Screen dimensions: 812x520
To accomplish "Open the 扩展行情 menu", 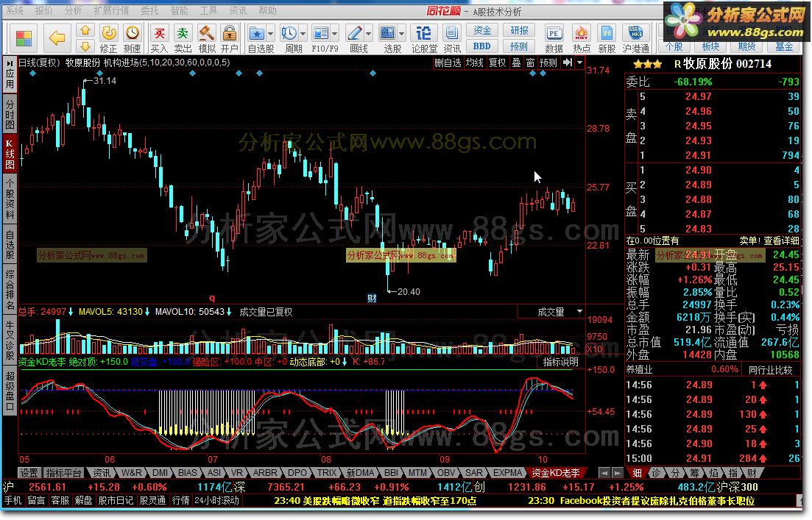I will tap(111, 10).
